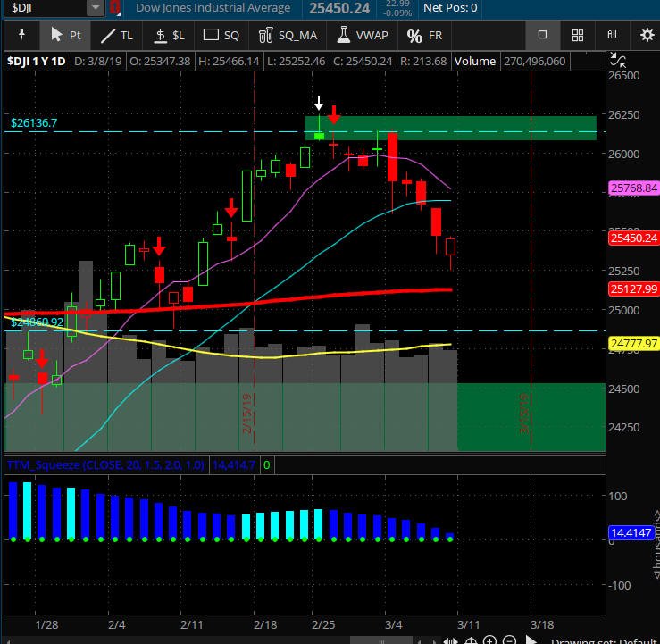Viewport: 660px width, 644px height.
Task: Click the Volume label in chart header
Action: point(474,62)
